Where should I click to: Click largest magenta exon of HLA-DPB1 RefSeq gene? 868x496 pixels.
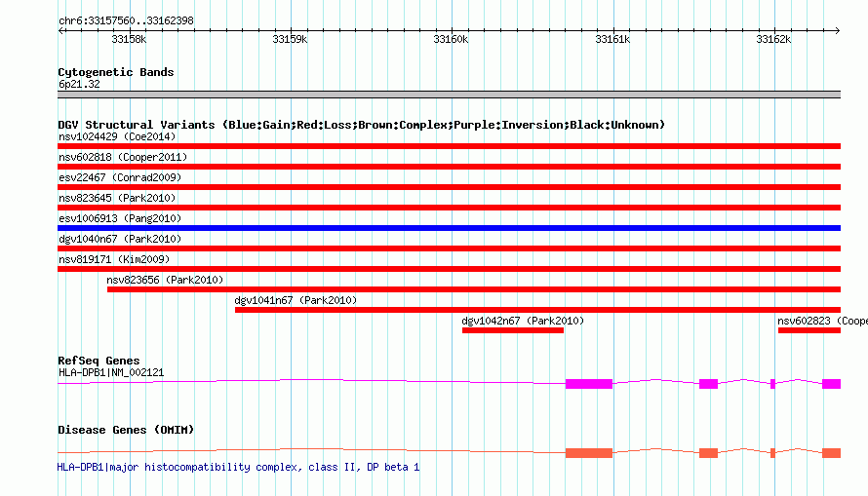pos(589,384)
